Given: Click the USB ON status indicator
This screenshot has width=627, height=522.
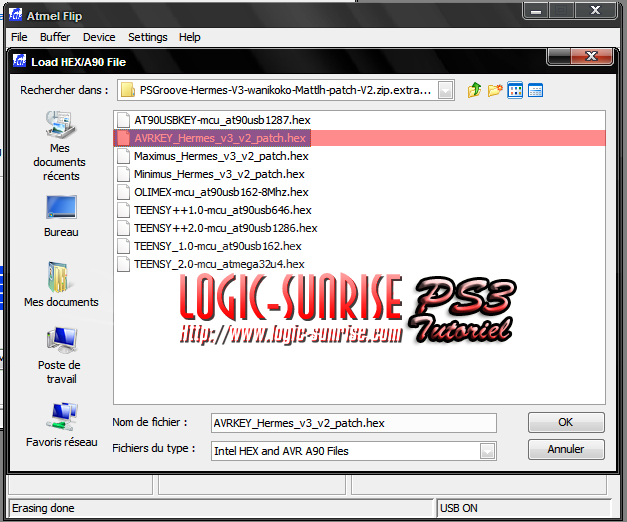Looking at the screenshot, I should point(459,508).
